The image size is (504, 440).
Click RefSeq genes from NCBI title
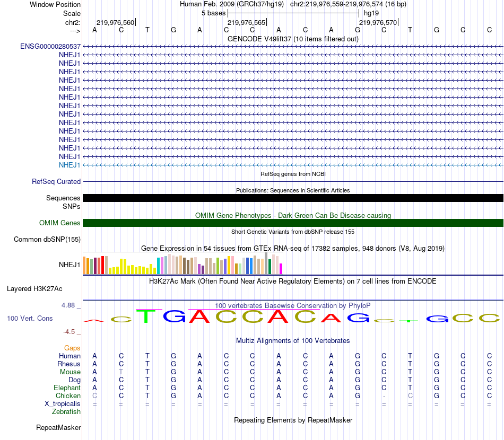click(293, 174)
